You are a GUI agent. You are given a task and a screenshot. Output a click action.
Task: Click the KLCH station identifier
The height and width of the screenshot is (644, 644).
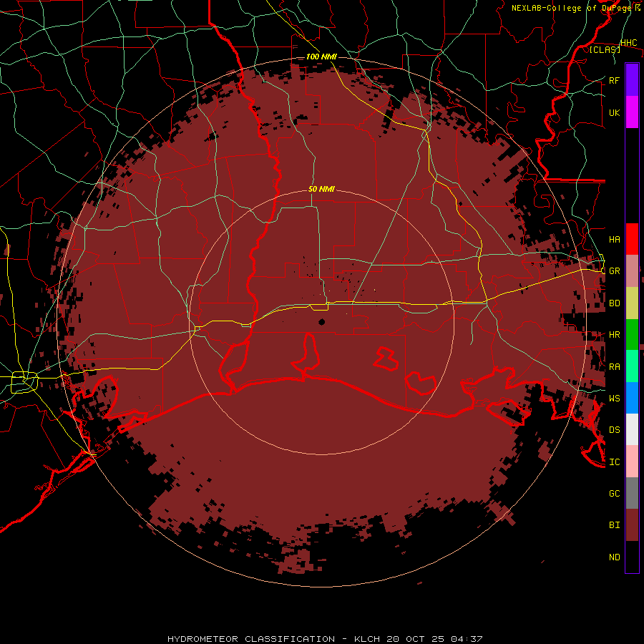(367, 639)
